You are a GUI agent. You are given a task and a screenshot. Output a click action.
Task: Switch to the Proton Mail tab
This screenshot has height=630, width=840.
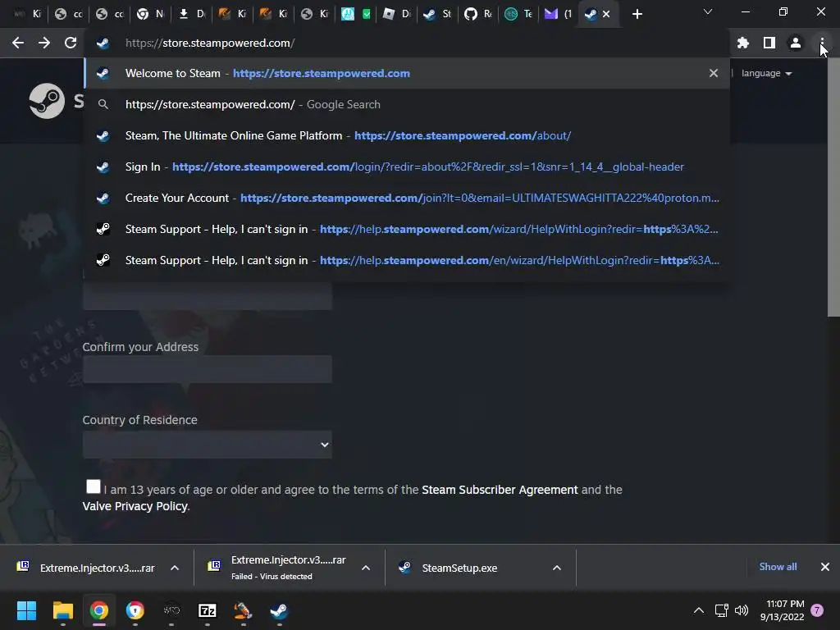click(x=557, y=14)
